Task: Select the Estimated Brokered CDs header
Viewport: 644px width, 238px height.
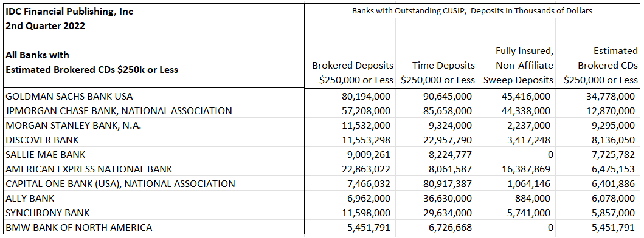Action: (600, 65)
